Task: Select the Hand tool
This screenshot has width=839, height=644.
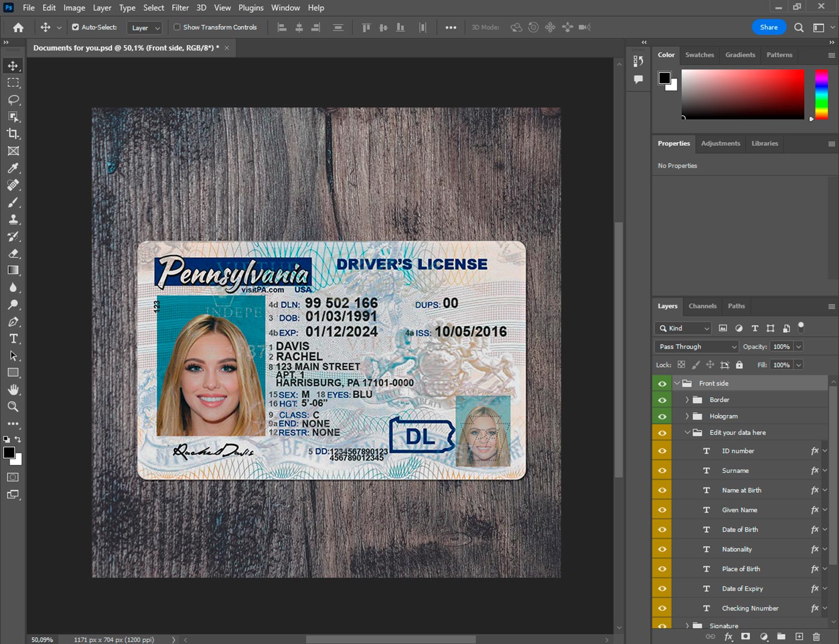Action: click(13, 389)
